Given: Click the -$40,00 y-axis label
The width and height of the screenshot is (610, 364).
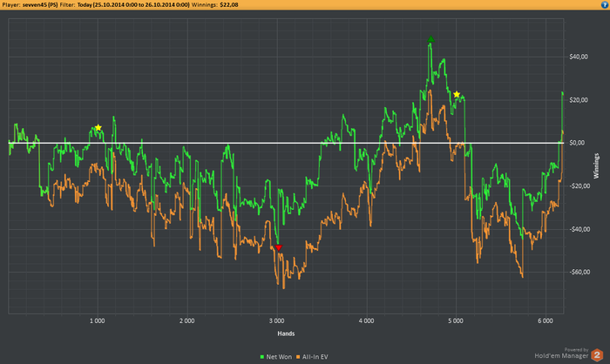Looking at the screenshot, I should tap(579, 229).
